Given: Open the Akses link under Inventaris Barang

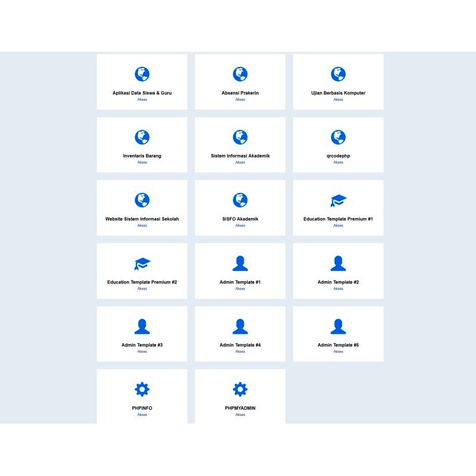Looking at the screenshot, I should [x=142, y=163].
